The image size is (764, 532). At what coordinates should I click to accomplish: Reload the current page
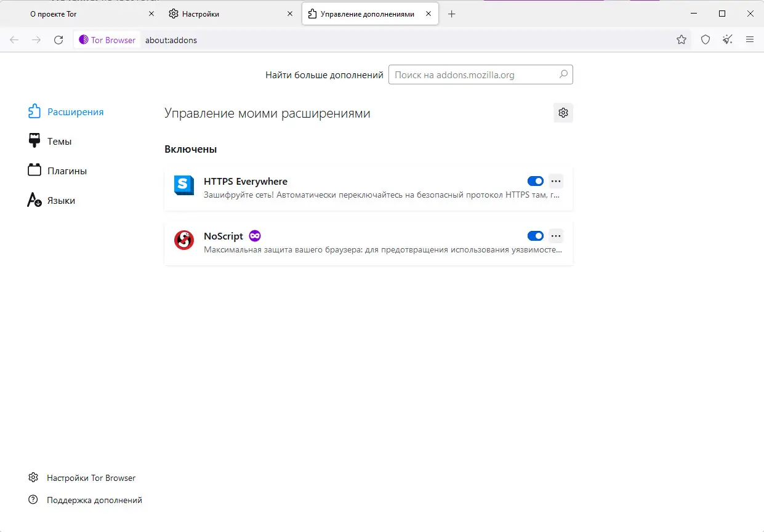58,40
